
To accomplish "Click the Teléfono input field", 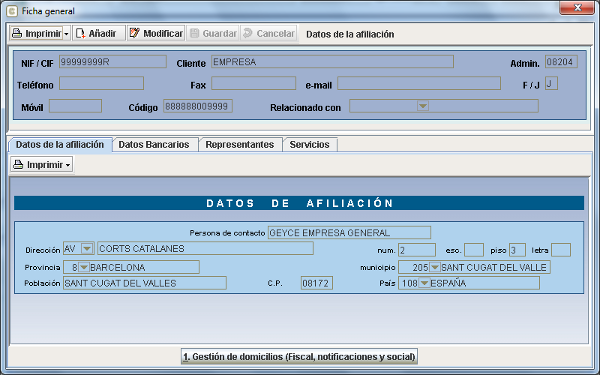I will [101, 83].
